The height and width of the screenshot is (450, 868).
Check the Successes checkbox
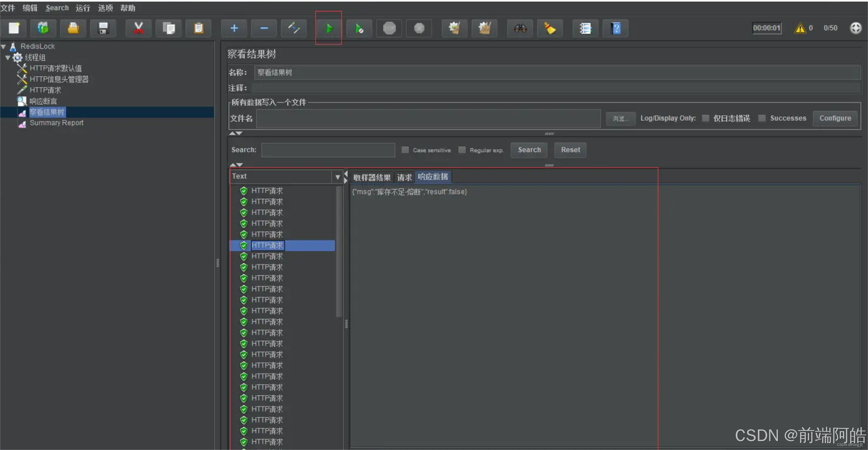762,118
